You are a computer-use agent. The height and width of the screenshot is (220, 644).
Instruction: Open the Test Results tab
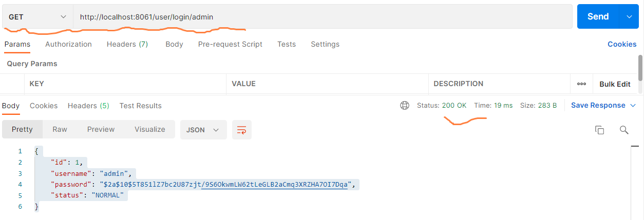pyautogui.click(x=141, y=106)
